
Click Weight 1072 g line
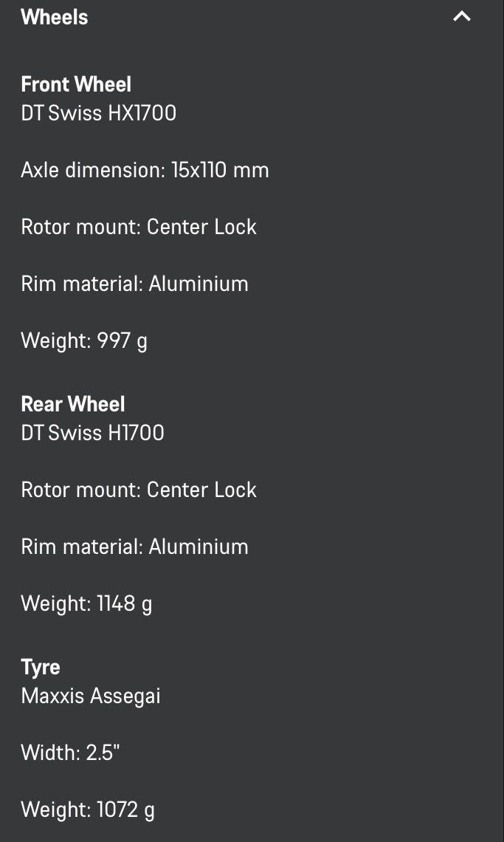(88, 810)
